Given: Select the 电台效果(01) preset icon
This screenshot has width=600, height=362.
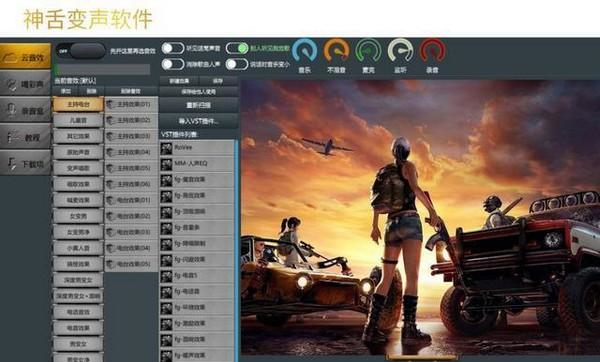Looking at the screenshot, I should click(x=111, y=200).
